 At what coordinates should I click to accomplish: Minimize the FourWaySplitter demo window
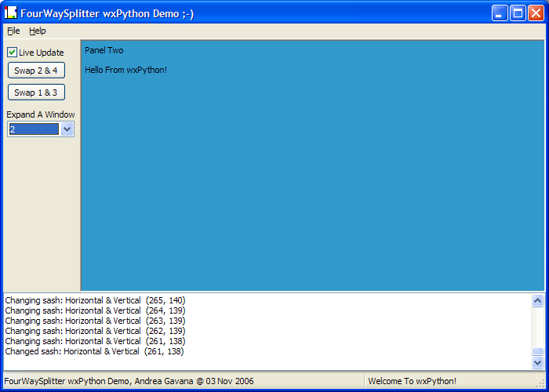pyautogui.click(x=500, y=13)
